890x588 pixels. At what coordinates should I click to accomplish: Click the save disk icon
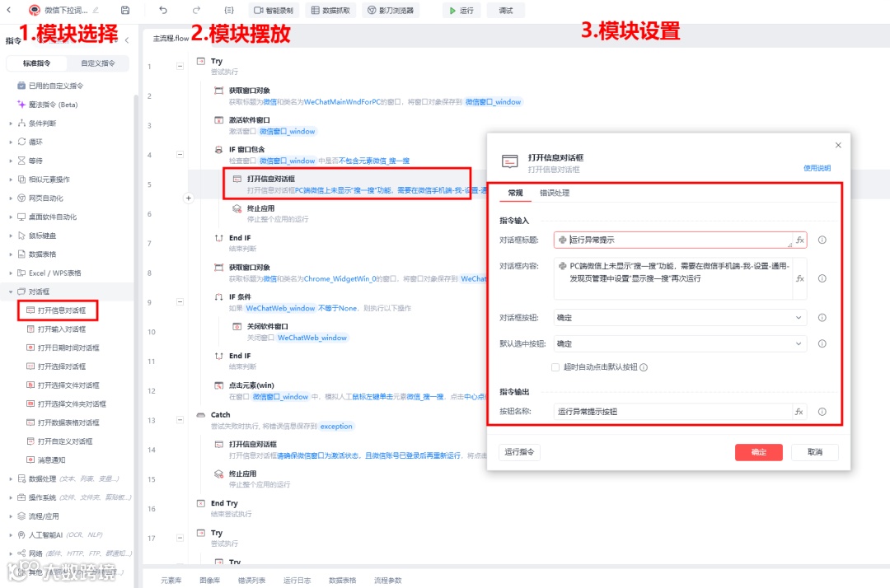pos(125,10)
